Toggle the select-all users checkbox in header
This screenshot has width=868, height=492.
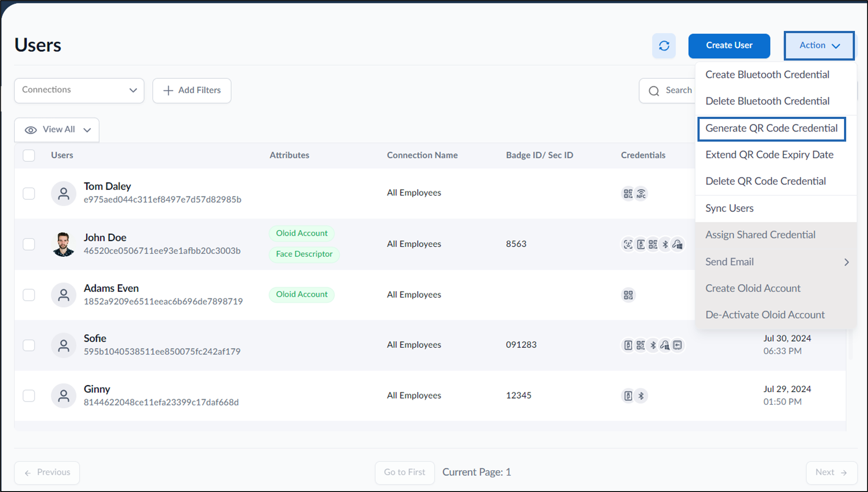click(29, 155)
